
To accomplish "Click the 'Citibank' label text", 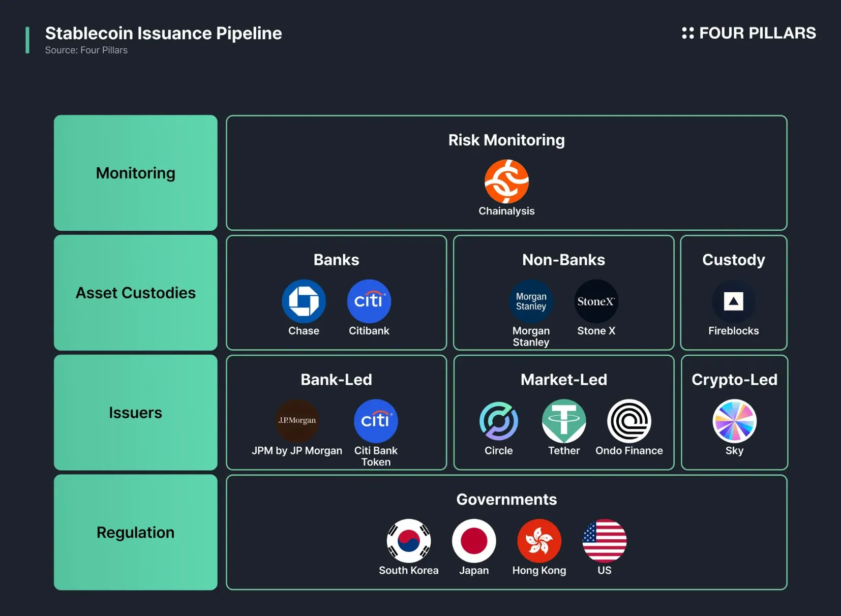I will (x=369, y=331).
